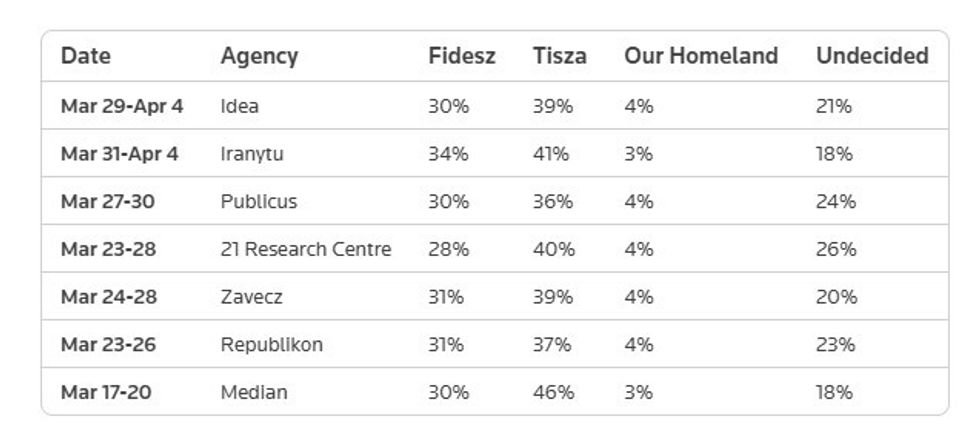
Task: Click the Republikon agency cell
Action: (271, 345)
